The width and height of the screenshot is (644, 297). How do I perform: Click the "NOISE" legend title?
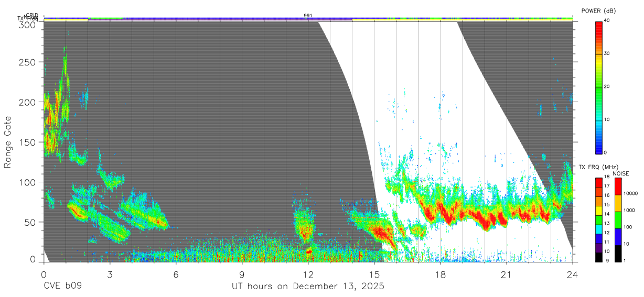pyautogui.click(x=621, y=173)
